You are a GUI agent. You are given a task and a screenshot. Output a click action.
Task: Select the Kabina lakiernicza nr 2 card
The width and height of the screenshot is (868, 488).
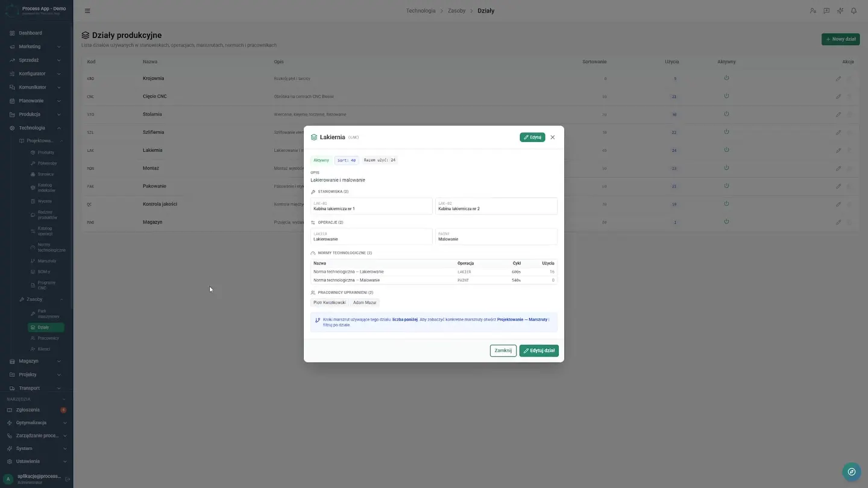coord(496,206)
